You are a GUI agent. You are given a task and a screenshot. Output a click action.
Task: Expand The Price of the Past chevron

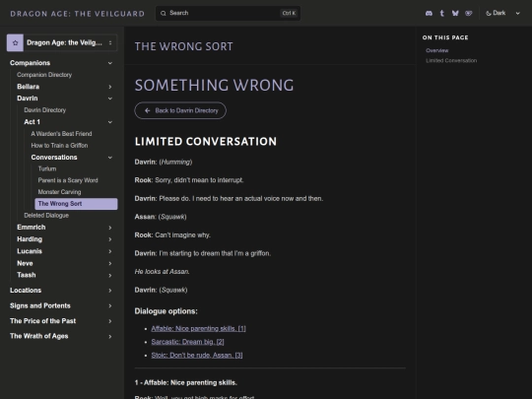(x=110, y=321)
